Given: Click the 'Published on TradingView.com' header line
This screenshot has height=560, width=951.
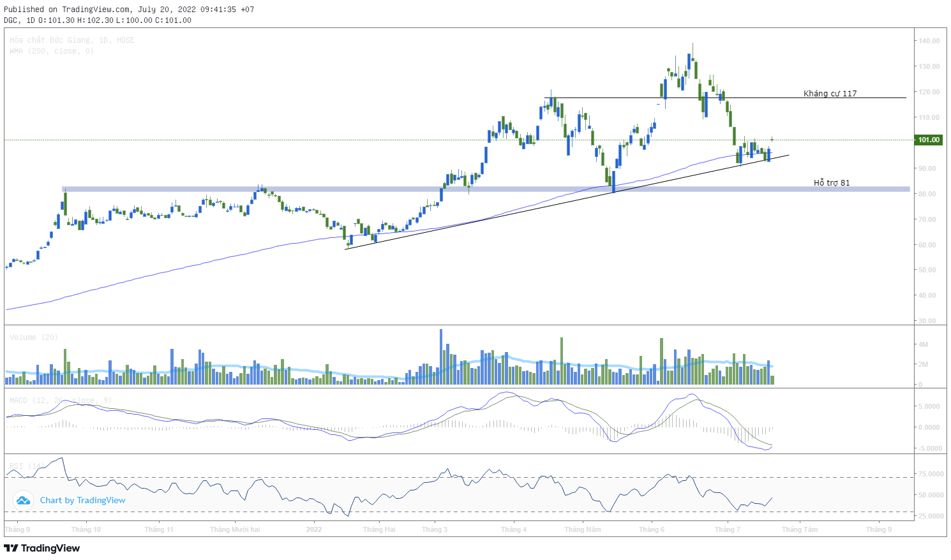Looking at the screenshot, I should coord(129,10).
